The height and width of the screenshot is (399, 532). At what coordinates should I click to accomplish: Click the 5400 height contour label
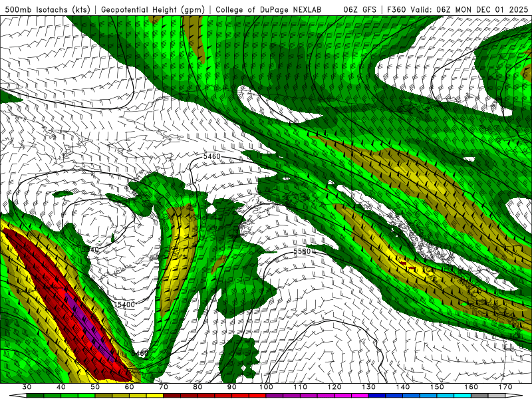click(126, 305)
